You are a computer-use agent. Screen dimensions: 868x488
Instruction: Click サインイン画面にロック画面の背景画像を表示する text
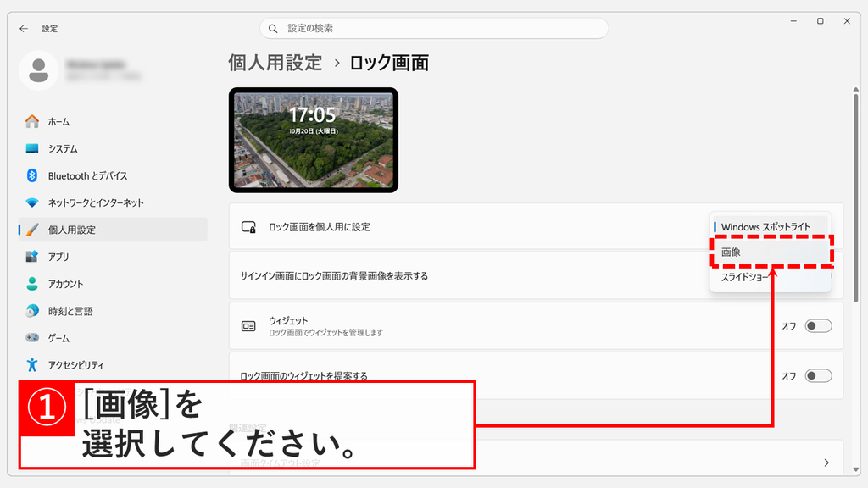(334, 276)
